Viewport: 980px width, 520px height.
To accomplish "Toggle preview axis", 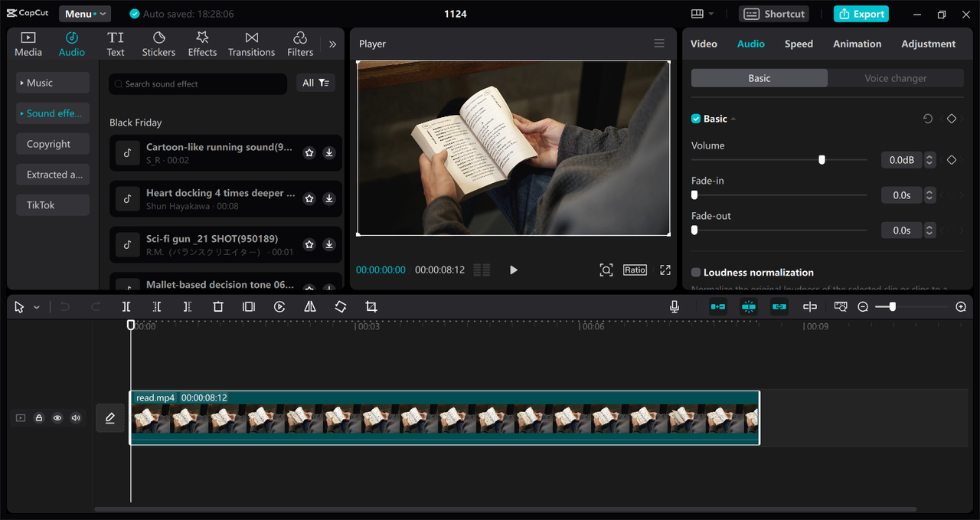I will (810, 306).
